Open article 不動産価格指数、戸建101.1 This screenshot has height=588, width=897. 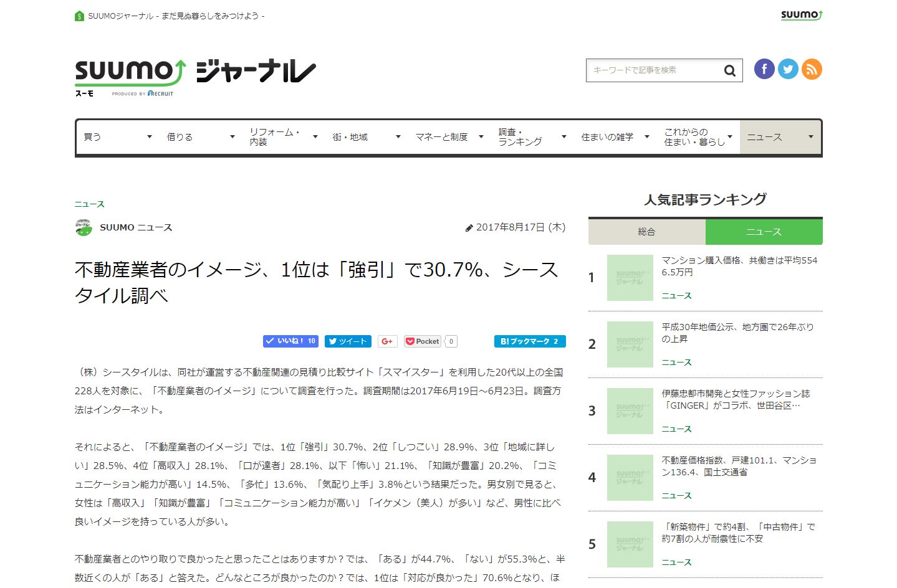click(x=739, y=466)
